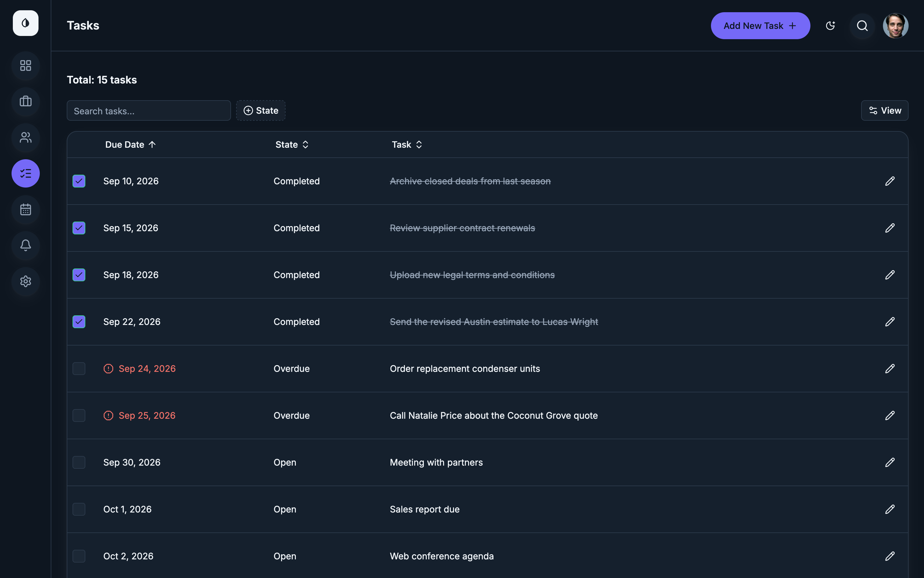
Task: Toggle the dark mode moon icon
Action: click(x=830, y=26)
